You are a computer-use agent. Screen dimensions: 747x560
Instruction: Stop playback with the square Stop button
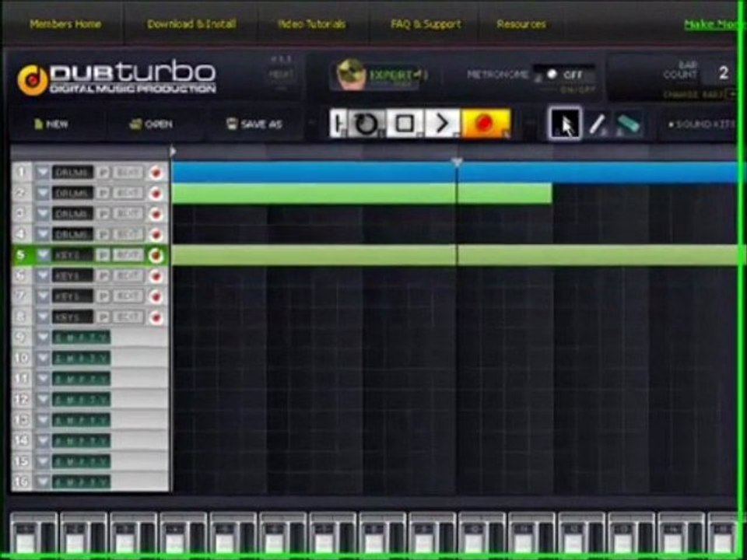pos(405,124)
